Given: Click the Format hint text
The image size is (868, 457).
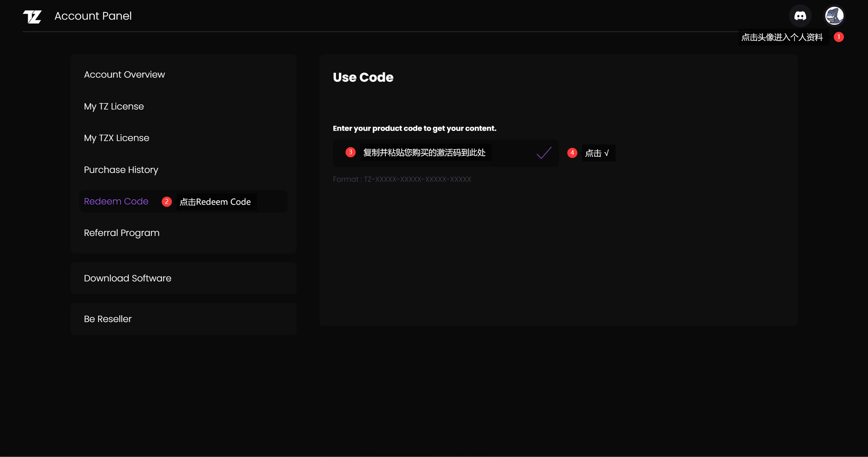Looking at the screenshot, I should click(x=402, y=179).
